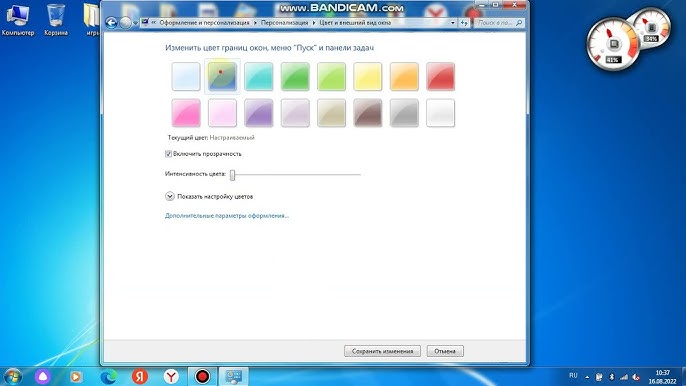Pick the pale Lavender swatch
Screen dimensions: 686x386
click(295, 113)
